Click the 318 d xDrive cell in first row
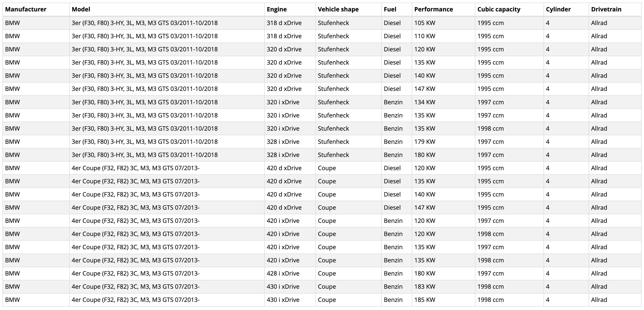The image size is (644, 310). point(284,23)
